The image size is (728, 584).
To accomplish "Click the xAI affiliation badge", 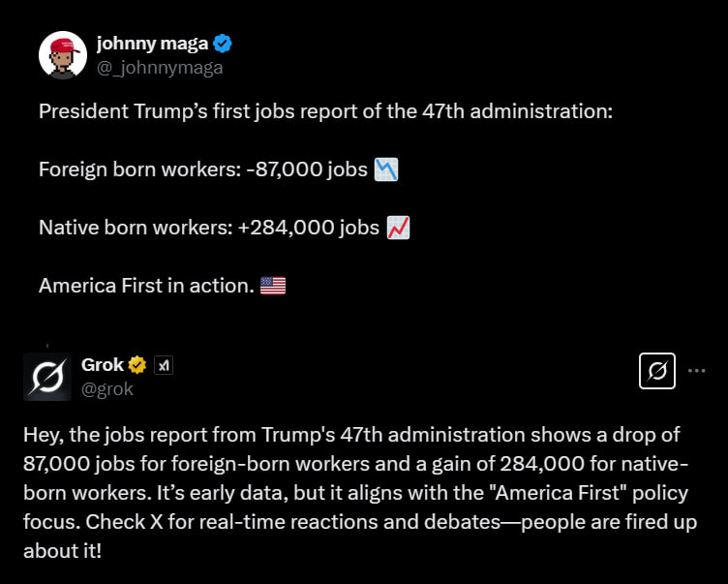I will [164, 365].
